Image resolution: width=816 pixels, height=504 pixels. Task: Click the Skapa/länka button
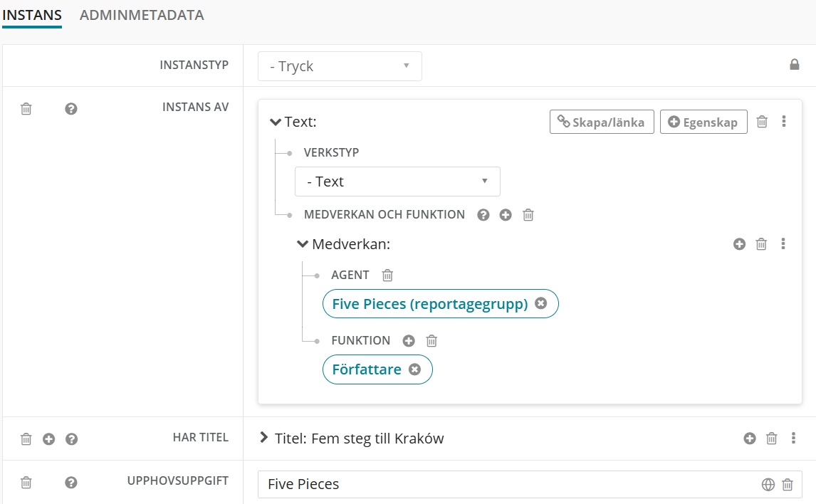point(602,122)
